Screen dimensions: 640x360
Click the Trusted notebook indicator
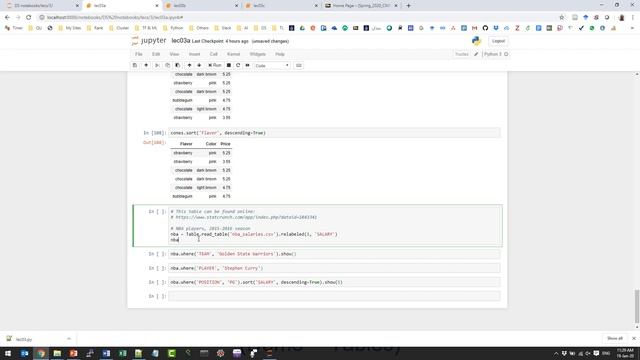(x=462, y=54)
